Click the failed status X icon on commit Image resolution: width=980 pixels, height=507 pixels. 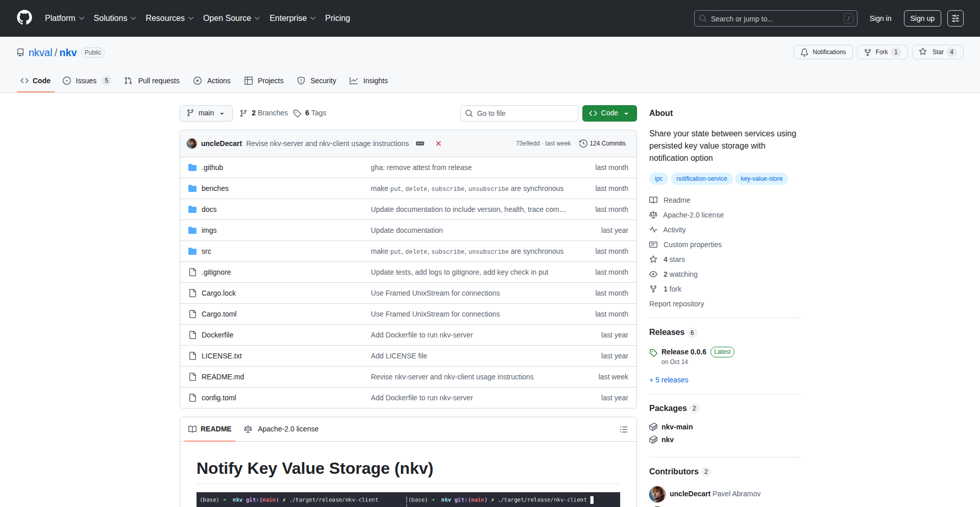pyautogui.click(x=438, y=143)
